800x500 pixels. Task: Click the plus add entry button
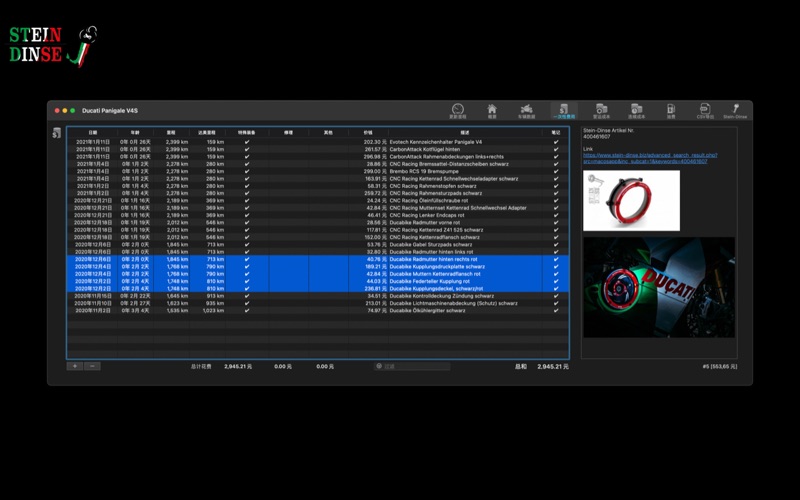coord(75,366)
